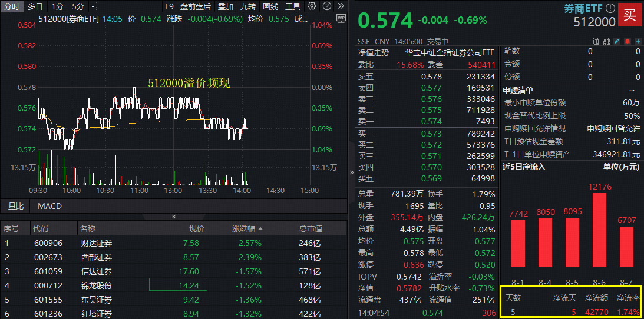The width and height of the screenshot is (644, 319).
Task: Select the 信达证券 row
Action: pos(174,271)
